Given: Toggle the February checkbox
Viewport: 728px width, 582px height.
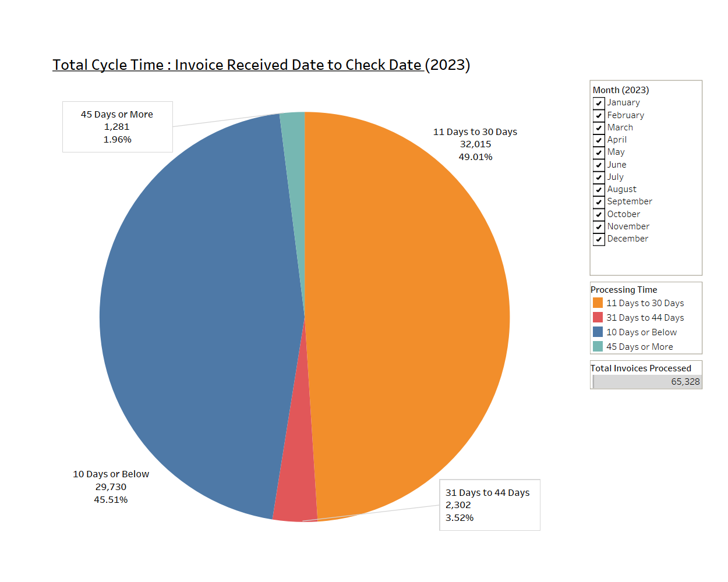Looking at the screenshot, I should pyautogui.click(x=599, y=115).
